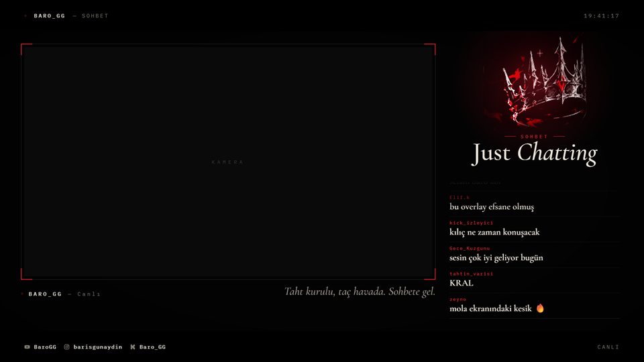Click the red live dot beside top BARO_GG

tap(25, 16)
